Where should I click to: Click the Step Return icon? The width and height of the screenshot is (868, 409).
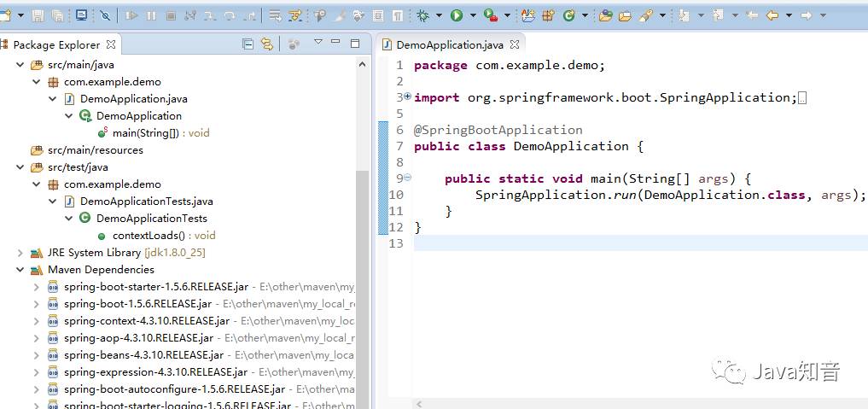pyautogui.click(x=250, y=16)
